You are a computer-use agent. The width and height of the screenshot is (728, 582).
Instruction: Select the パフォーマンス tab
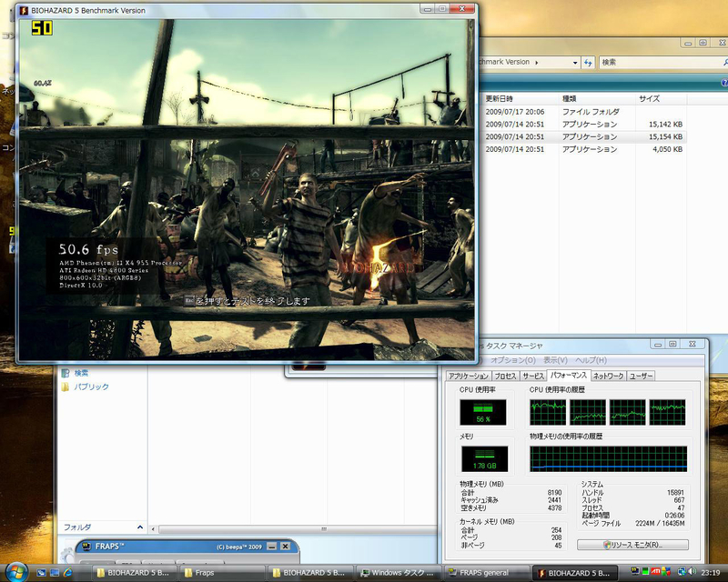569,375
